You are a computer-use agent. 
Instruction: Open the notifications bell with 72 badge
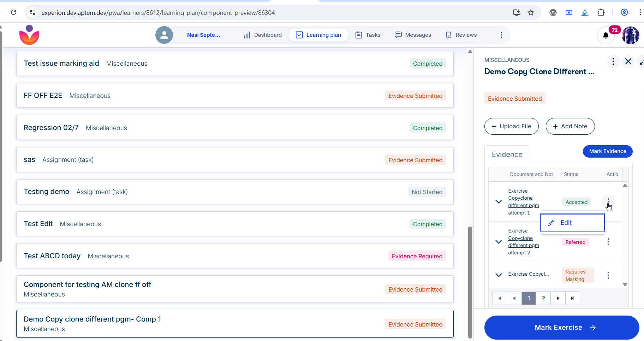tap(606, 35)
